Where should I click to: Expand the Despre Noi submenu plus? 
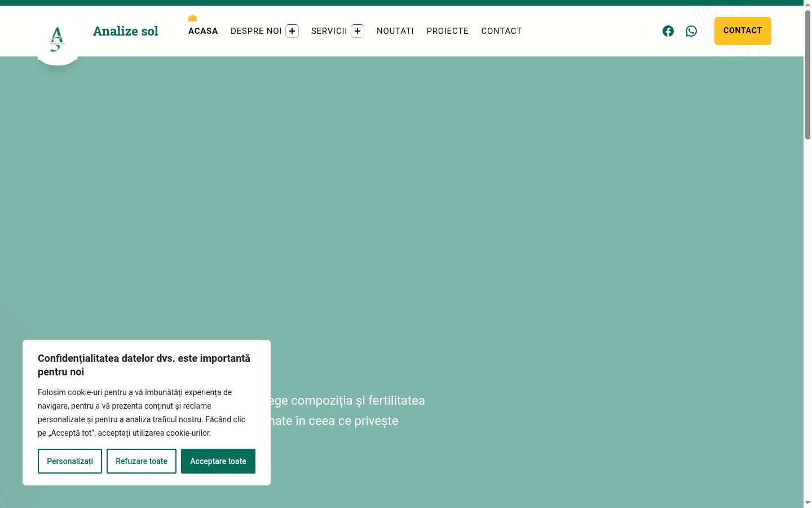click(292, 31)
